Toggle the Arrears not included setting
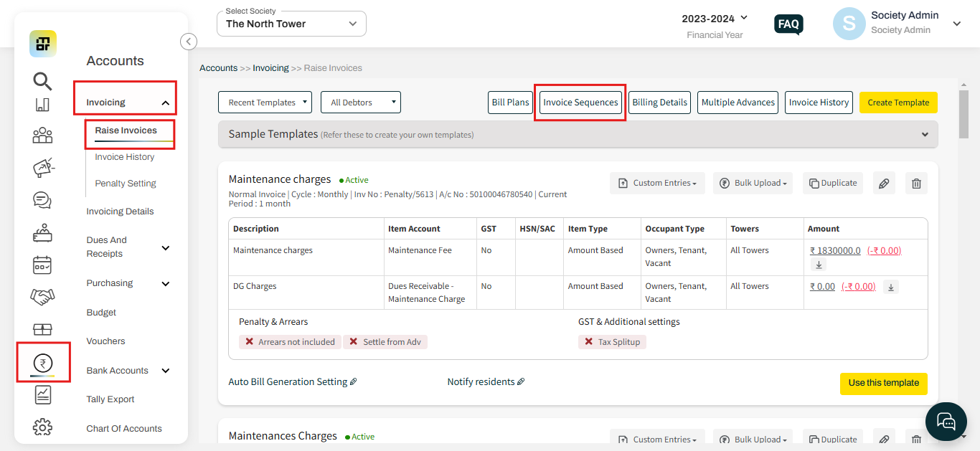Screen dimensions: 980x451 [x=290, y=342]
